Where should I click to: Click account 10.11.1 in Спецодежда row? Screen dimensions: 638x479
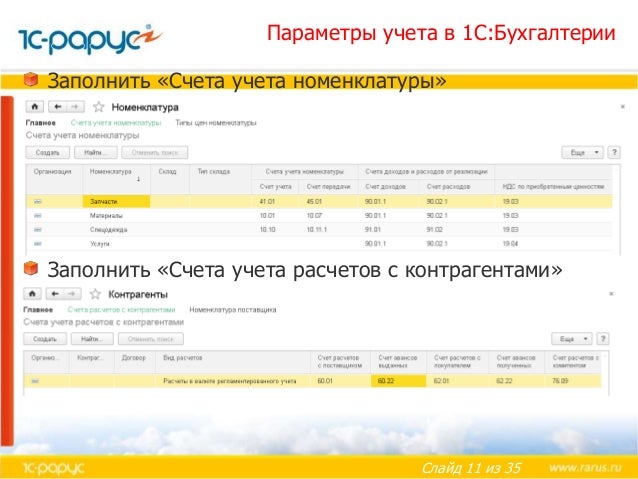click(x=317, y=230)
